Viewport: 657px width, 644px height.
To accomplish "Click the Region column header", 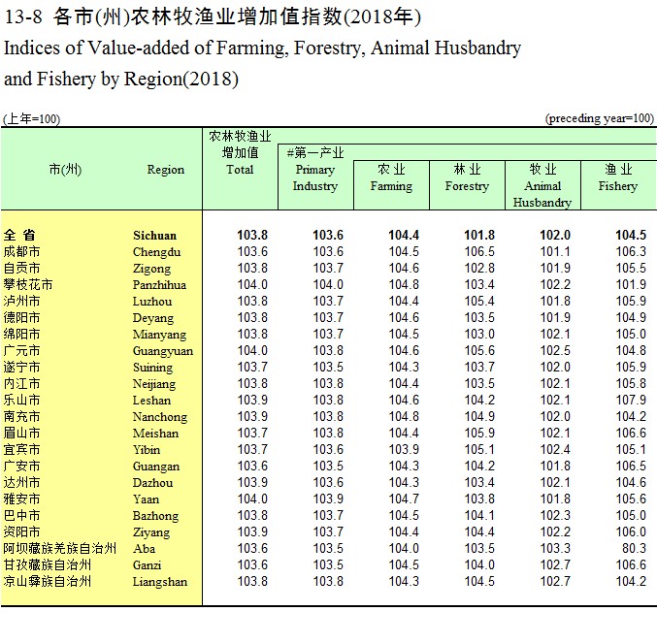I will [166, 170].
